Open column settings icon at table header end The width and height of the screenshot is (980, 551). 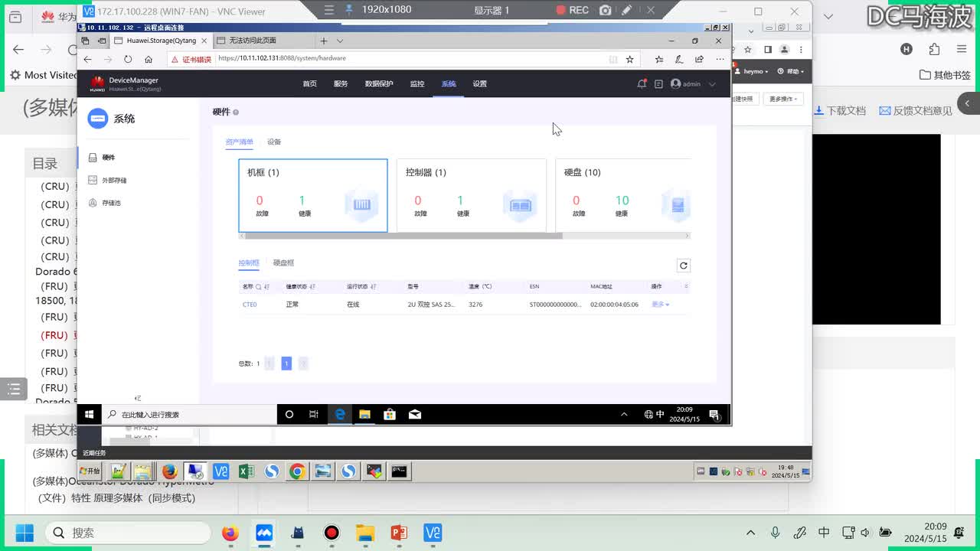click(686, 287)
